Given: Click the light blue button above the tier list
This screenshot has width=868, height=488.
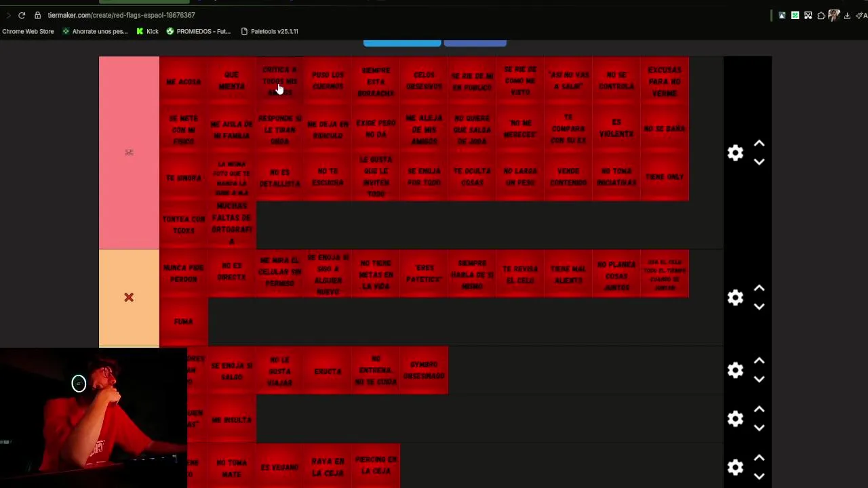Looking at the screenshot, I should pyautogui.click(x=402, y=43).
